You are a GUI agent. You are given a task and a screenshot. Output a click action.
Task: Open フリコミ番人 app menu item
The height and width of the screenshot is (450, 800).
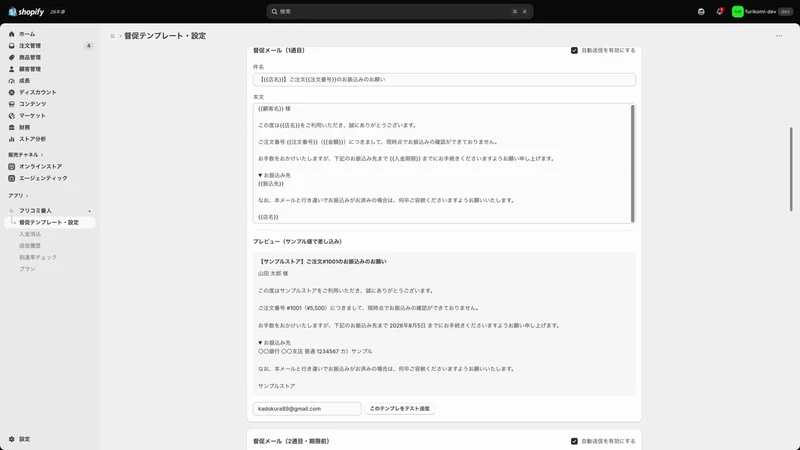[x=35, y=211]
